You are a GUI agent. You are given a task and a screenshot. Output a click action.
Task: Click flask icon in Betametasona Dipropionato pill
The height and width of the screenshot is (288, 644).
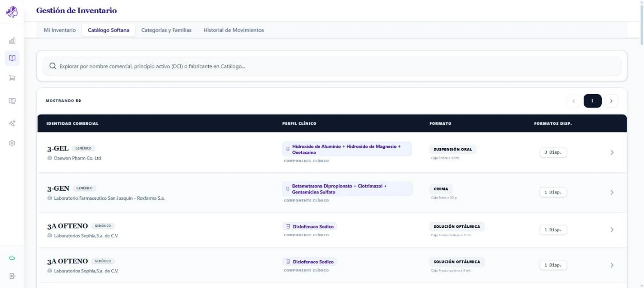click(x=288, y=189)
